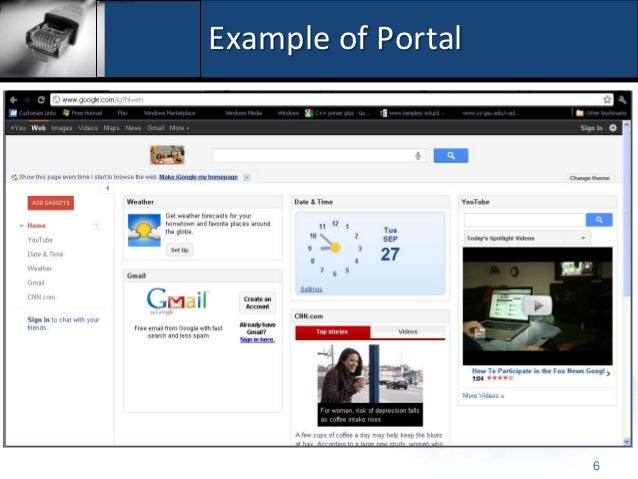Click the page scrollbar up arrow
Screen dimensions: 638x479
[627, 127]
